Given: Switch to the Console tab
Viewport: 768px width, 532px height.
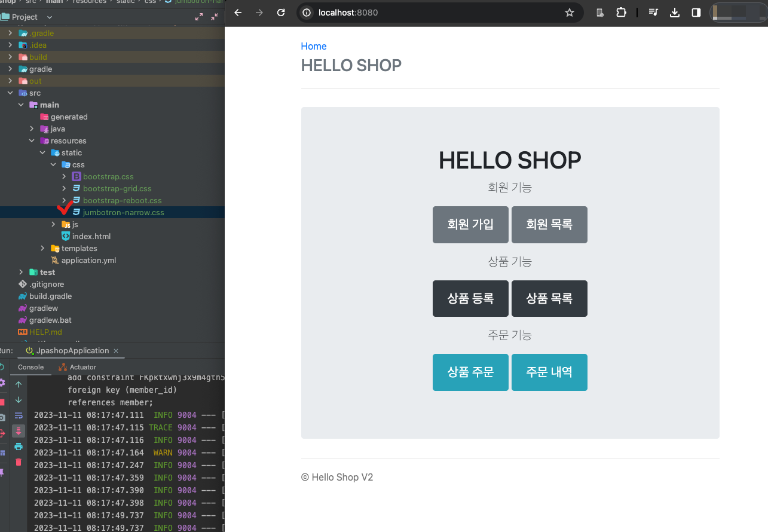Looking at the screenshot, I should (30, 367).
